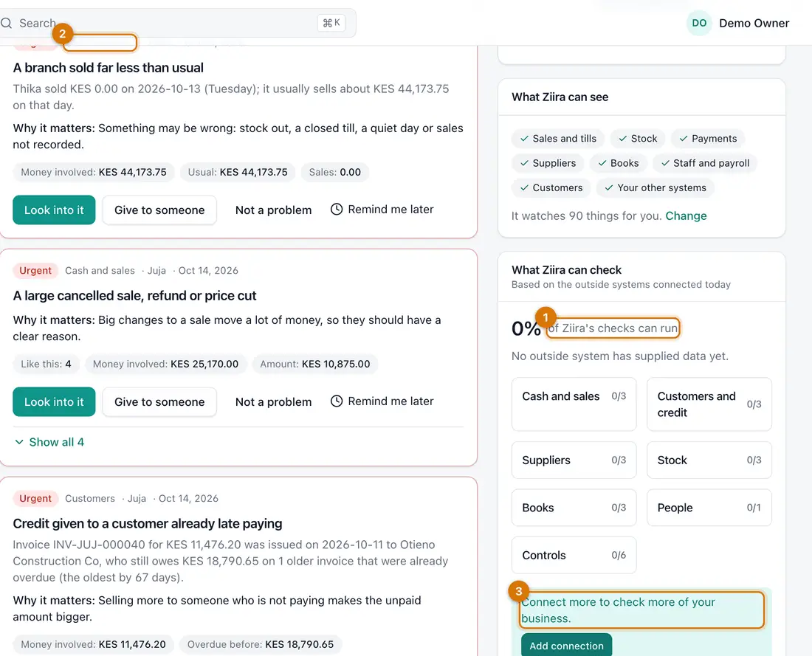Click the 'Cash and sales' tag on Juja card
Screen dimensions: 812x656
[100, 270]
